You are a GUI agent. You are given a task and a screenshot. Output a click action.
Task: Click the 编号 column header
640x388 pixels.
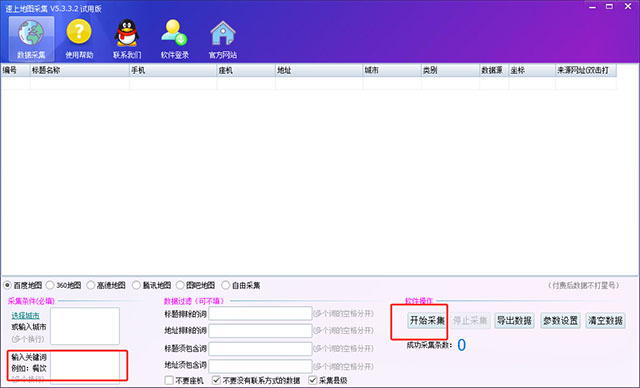coord(15,70)
